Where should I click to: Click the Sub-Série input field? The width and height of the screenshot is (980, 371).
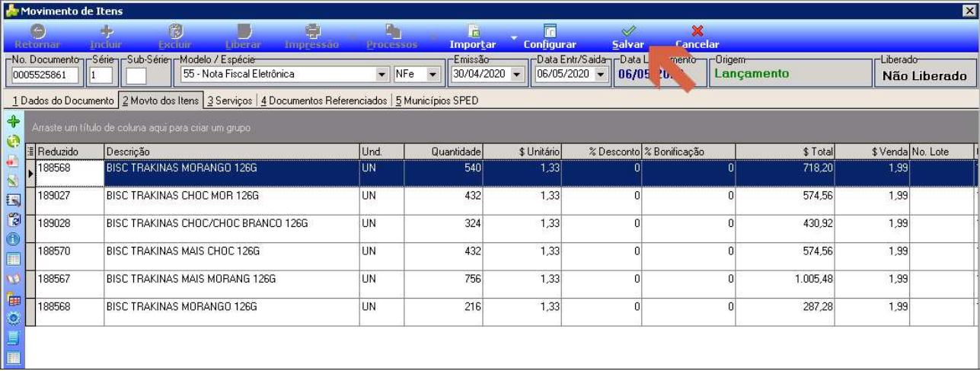coord(136,75)
